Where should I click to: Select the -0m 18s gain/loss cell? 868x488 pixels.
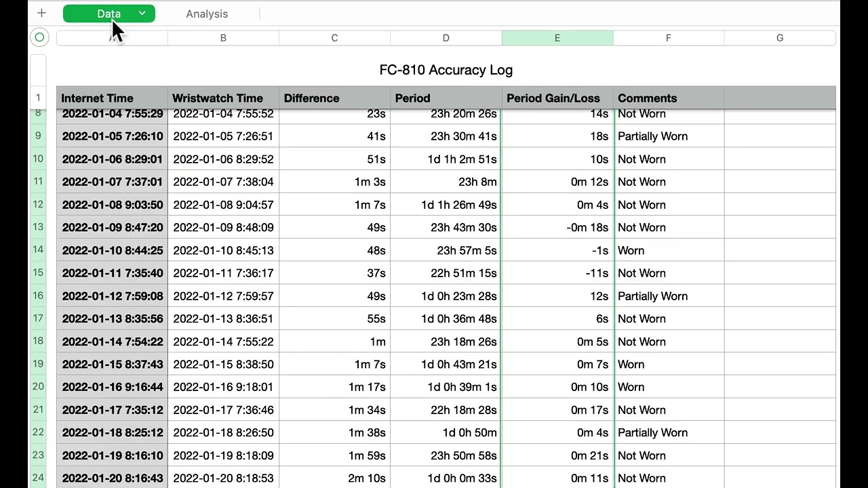click(557, 228)
